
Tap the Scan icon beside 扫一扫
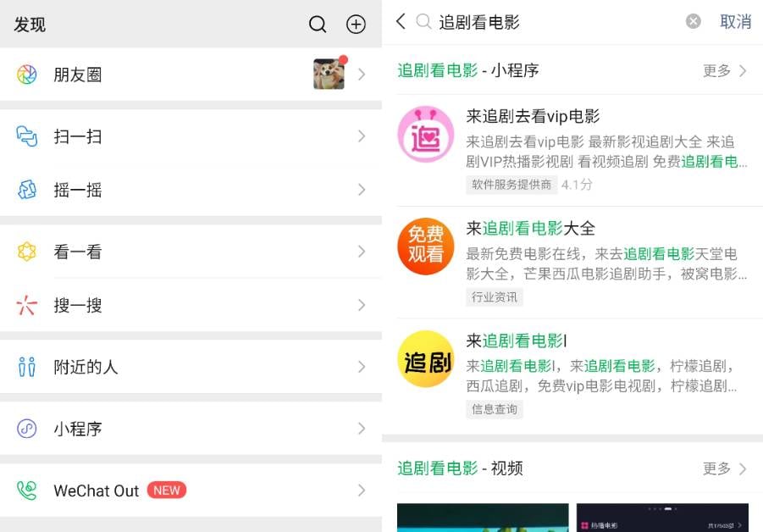click(27, 136)
